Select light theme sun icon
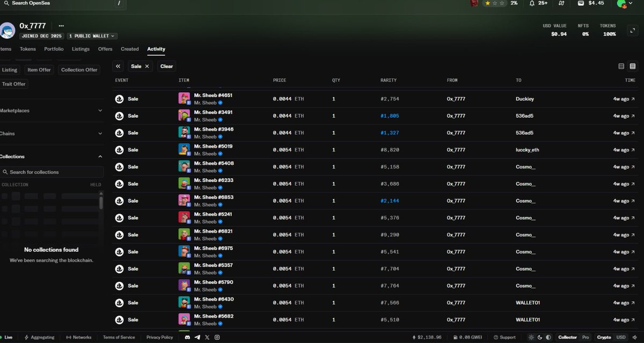Viewport: 644px width, 343px height. (531, 337)
